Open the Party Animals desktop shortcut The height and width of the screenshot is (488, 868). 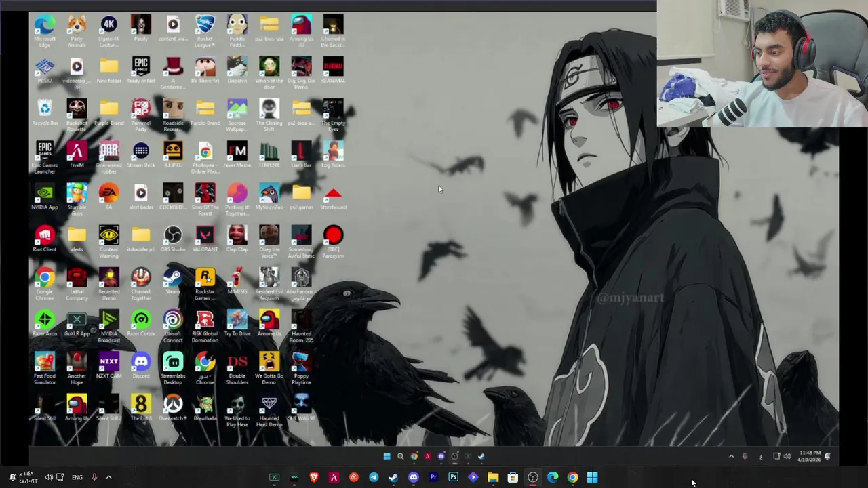(x=77, y=31)
